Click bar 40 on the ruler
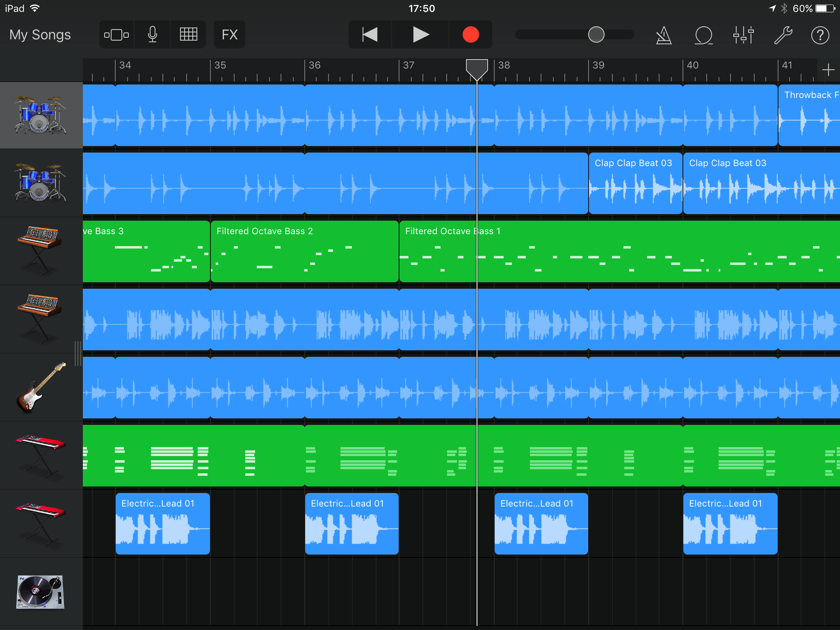The image size is (840, 630). point(693,65)
